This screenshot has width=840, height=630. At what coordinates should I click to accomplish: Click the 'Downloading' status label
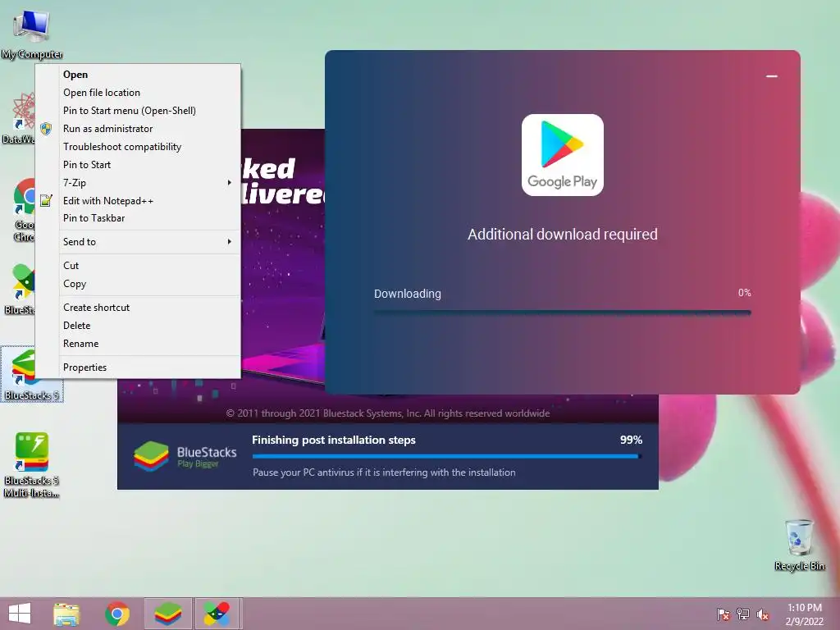(x=408, y=294)
